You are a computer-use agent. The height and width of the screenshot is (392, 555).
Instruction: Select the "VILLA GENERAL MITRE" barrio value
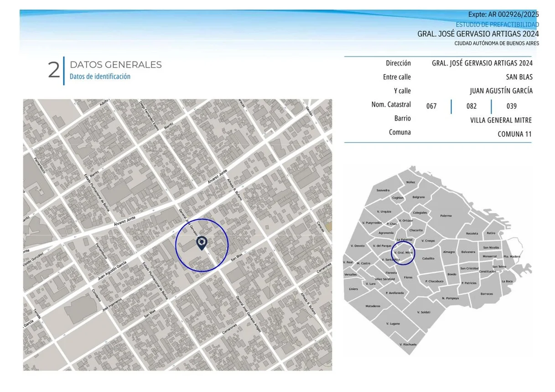click(501, 120)
